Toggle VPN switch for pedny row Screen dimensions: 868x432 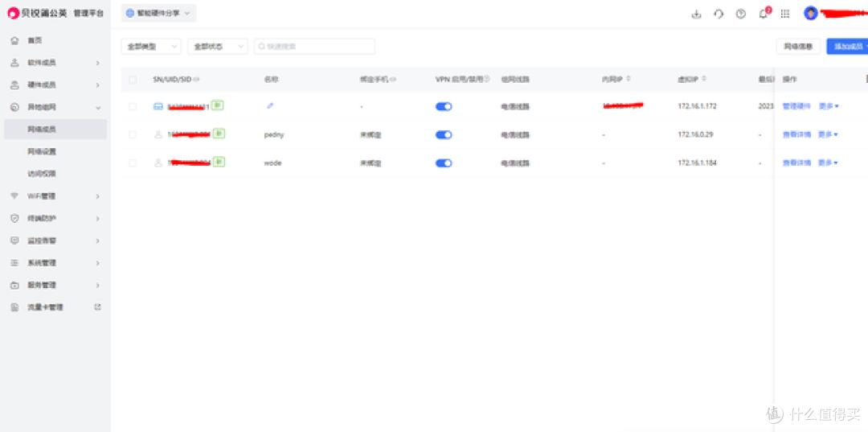pos(444,134)
